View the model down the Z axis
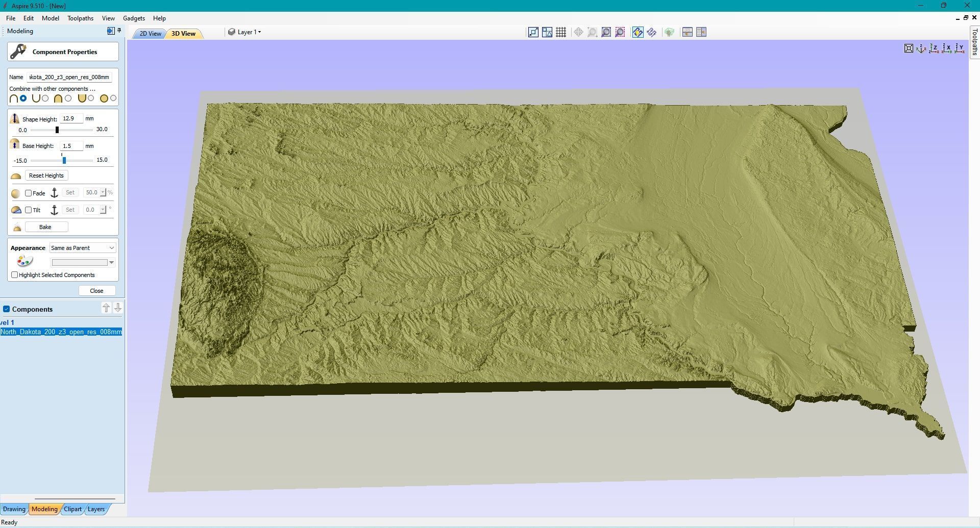Viewport: 980px width, 528px height. pos(934,48)
